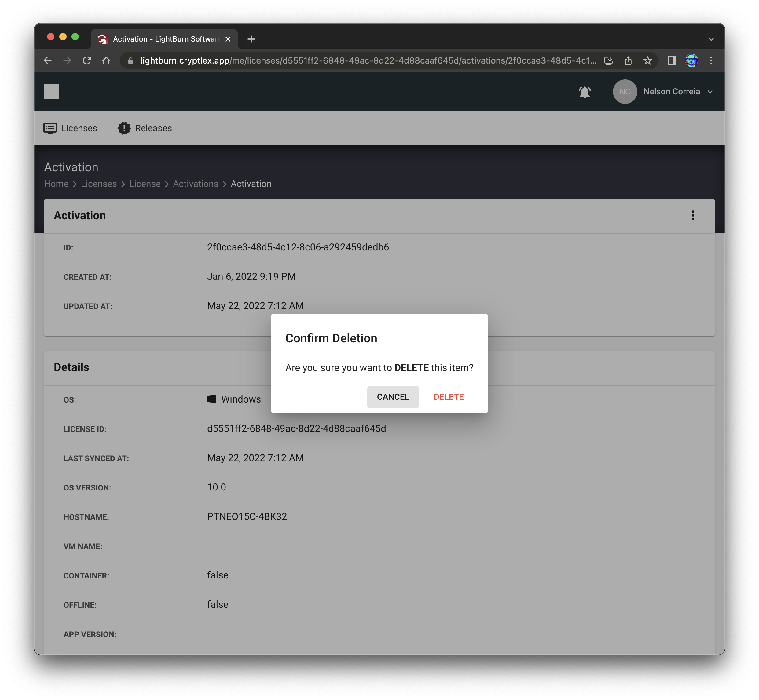Click the page download icon in the toolbar
This screenshot has width=759, height=700.
tap(609, 60)
